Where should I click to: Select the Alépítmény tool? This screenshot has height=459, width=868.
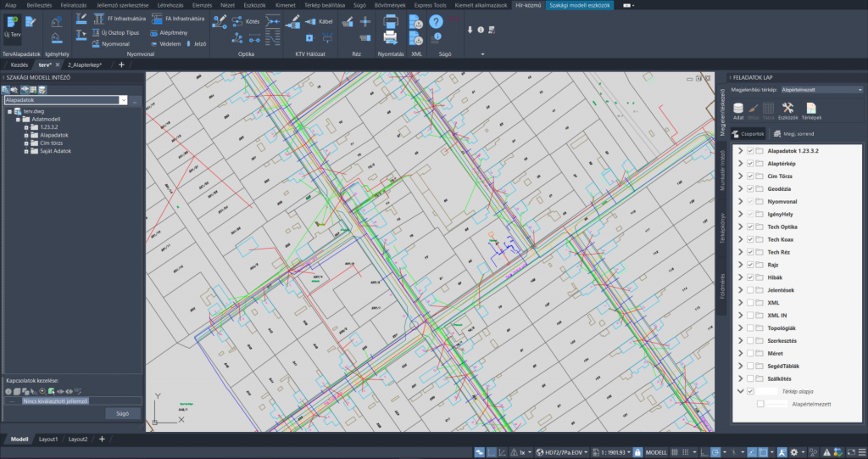coord(169,33)
